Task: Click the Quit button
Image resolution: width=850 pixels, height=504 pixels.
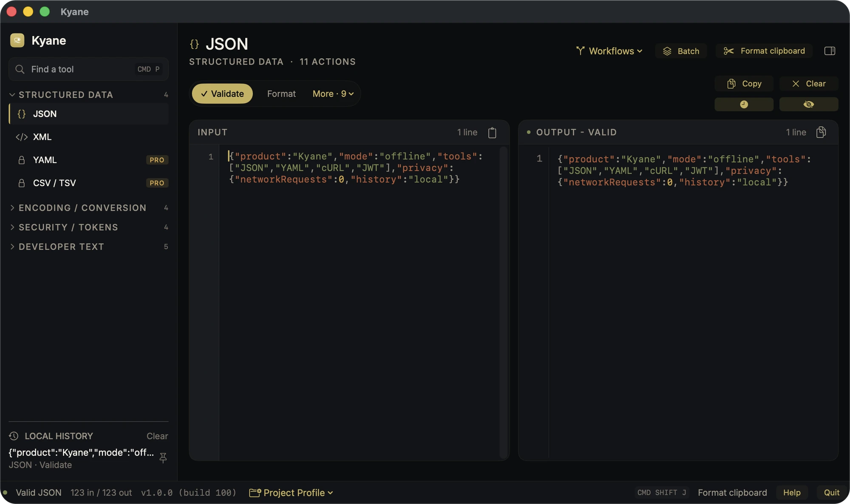Action: 831,493
